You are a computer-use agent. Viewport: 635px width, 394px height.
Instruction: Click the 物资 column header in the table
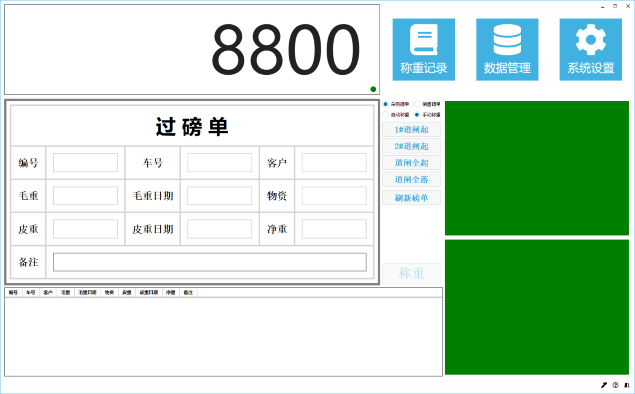pyautogui.click(x=109, y=292)
